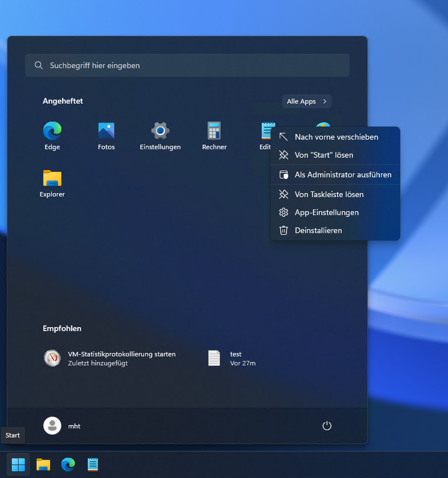
Task: Click the Zuletzt hinzugefügt label
Action: point(98,363)
